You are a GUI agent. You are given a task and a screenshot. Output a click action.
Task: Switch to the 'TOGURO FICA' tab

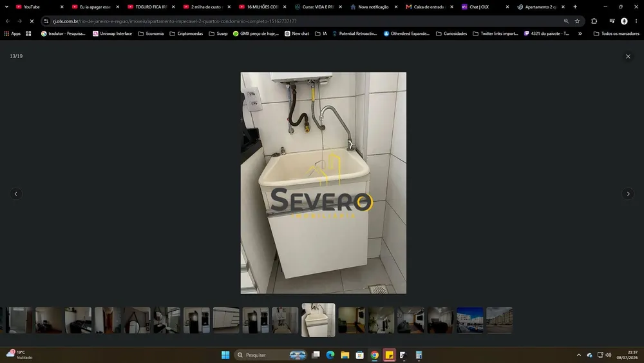pos(149,6)
